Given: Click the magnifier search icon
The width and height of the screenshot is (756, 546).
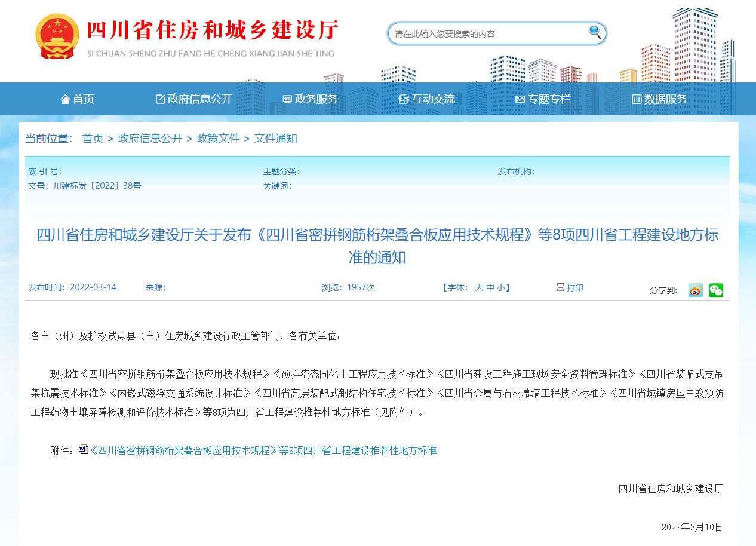Looking at the screenshot, I should tap(595, 32).
